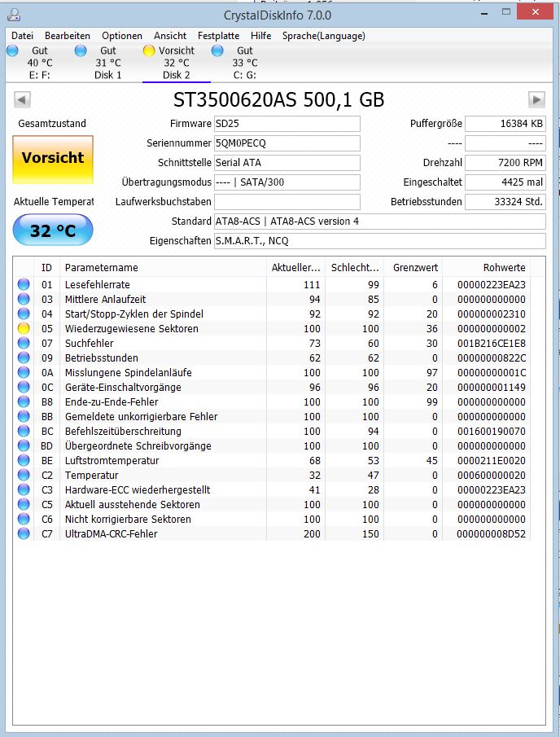This screenshot has width=560, height=737.
Task: Click the Seriennummer field 5QM0PECQ
Action: point(287,143)
